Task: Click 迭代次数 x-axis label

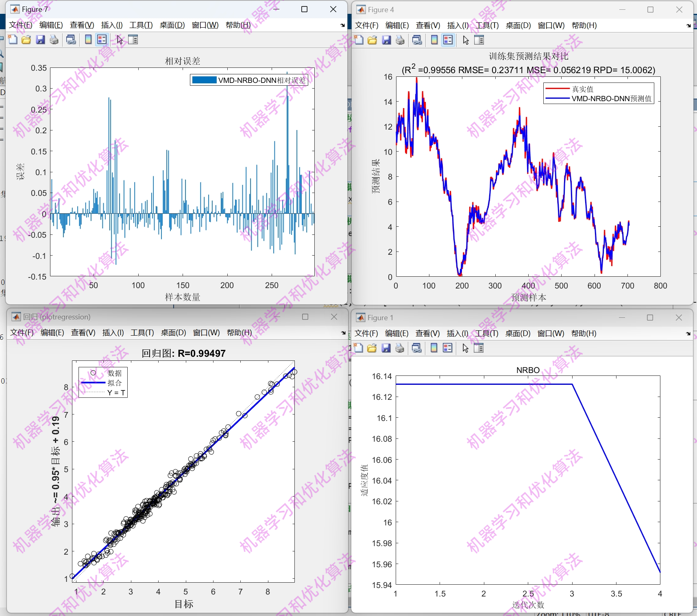Action: pyautogui.click(x=528, y=605)
